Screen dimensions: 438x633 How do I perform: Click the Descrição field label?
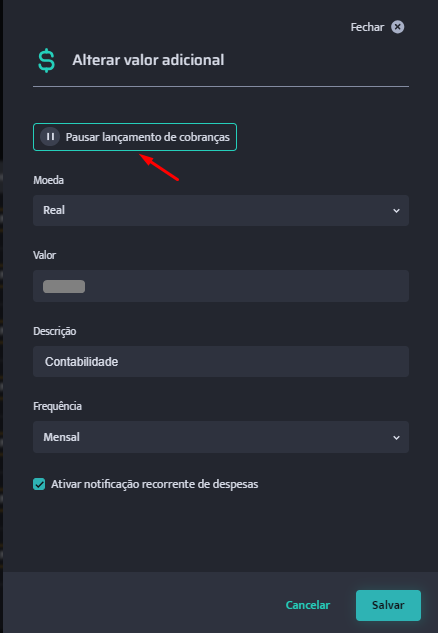pos(54,331)
